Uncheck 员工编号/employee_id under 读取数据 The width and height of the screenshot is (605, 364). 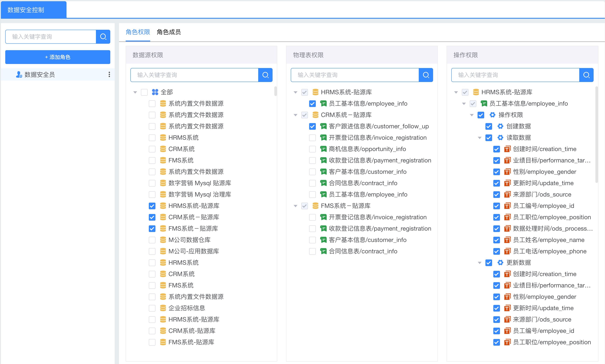point(496,206)
